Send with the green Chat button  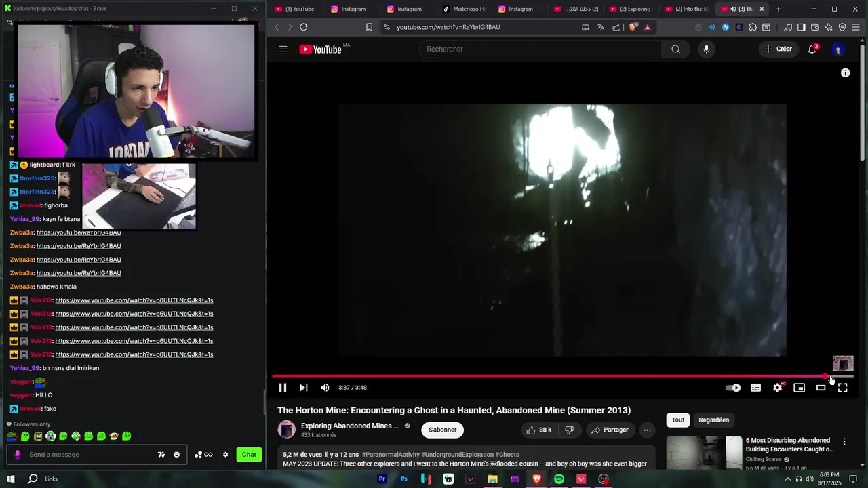pyautogui.click(x=249, y=454)
